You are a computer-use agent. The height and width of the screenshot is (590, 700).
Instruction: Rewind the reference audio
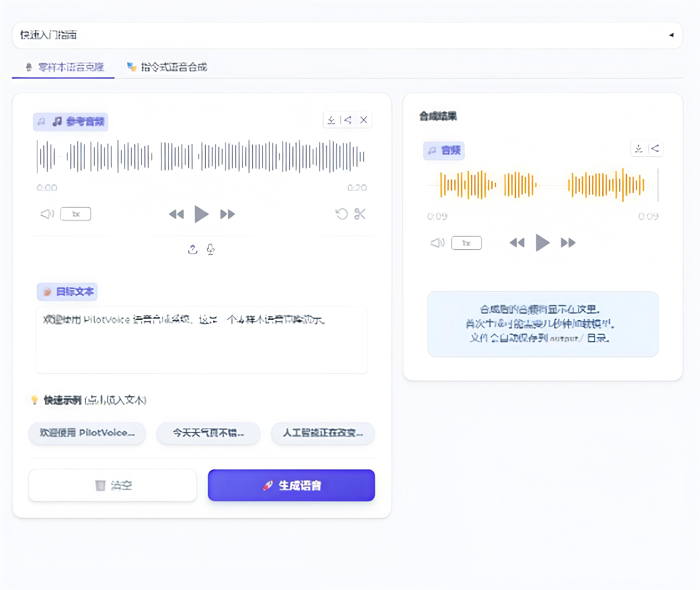[x=176, y=214]
